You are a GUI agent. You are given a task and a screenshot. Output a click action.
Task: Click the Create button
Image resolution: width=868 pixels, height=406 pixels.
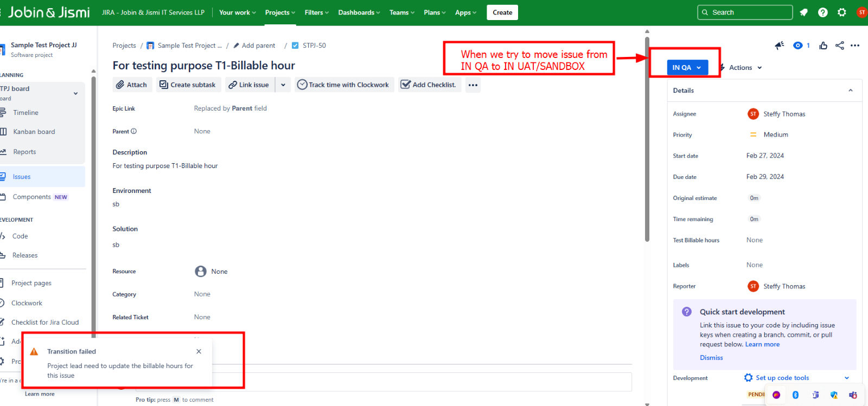502,12
